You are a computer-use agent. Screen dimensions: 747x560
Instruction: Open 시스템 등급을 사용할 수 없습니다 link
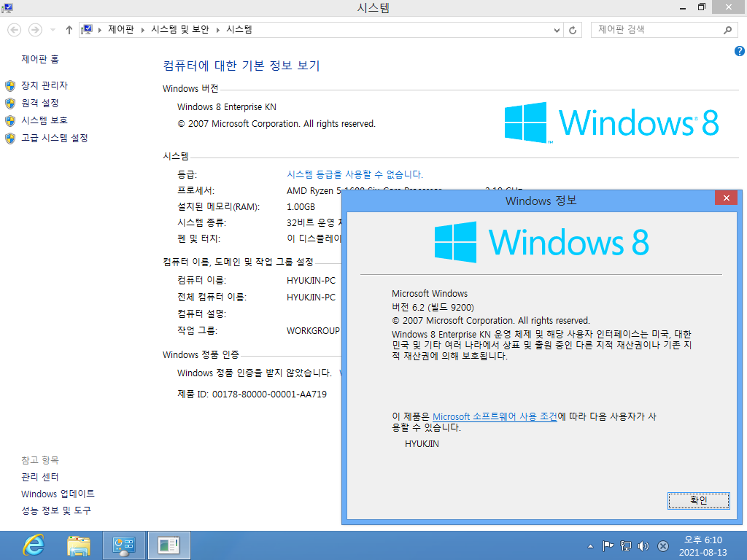355,174
